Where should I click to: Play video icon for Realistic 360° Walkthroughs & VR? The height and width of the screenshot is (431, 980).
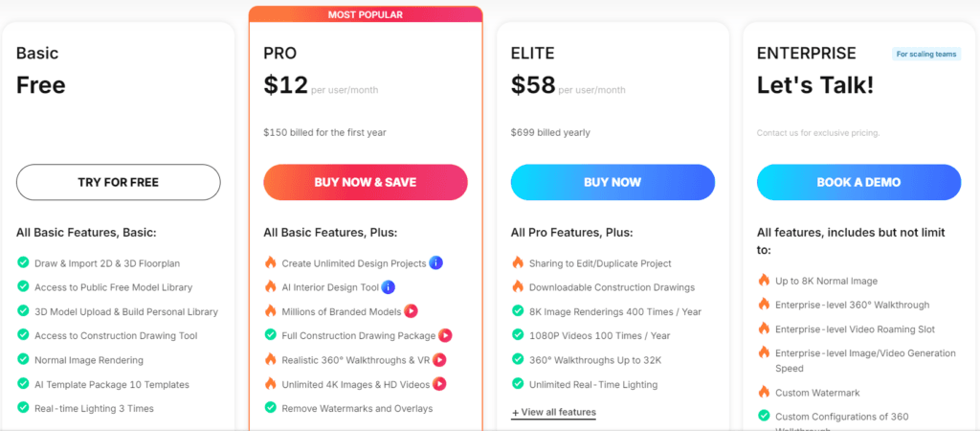[x=439, y=360]
